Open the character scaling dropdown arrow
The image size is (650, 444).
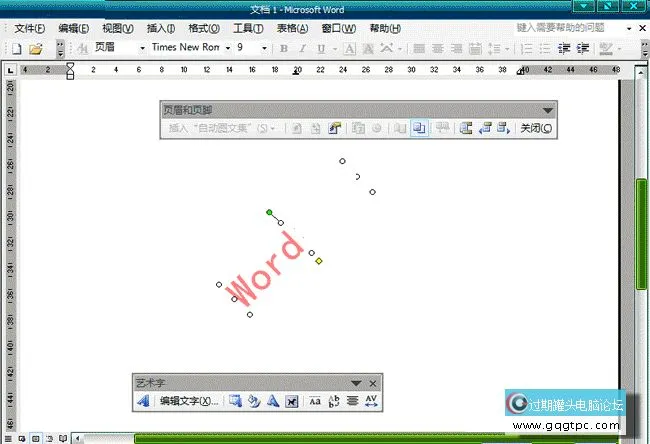[400, 49]
